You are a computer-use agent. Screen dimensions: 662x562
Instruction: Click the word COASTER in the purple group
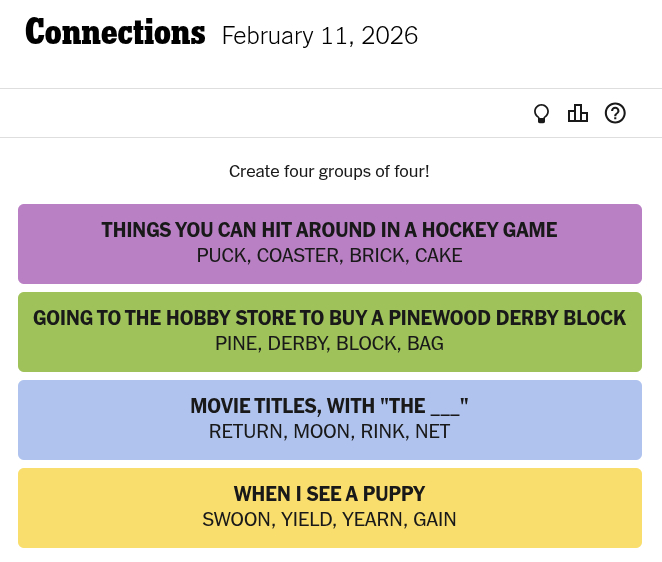point(298,256)
